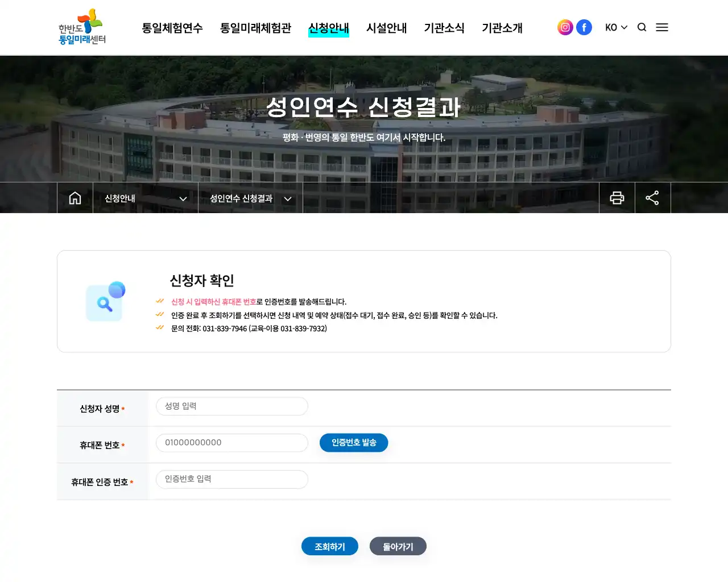Click the magnifier icon in the 신청자 확인 card
This screenshot has width=728, height=582.
pyautogui.click(x=105, y=302)
